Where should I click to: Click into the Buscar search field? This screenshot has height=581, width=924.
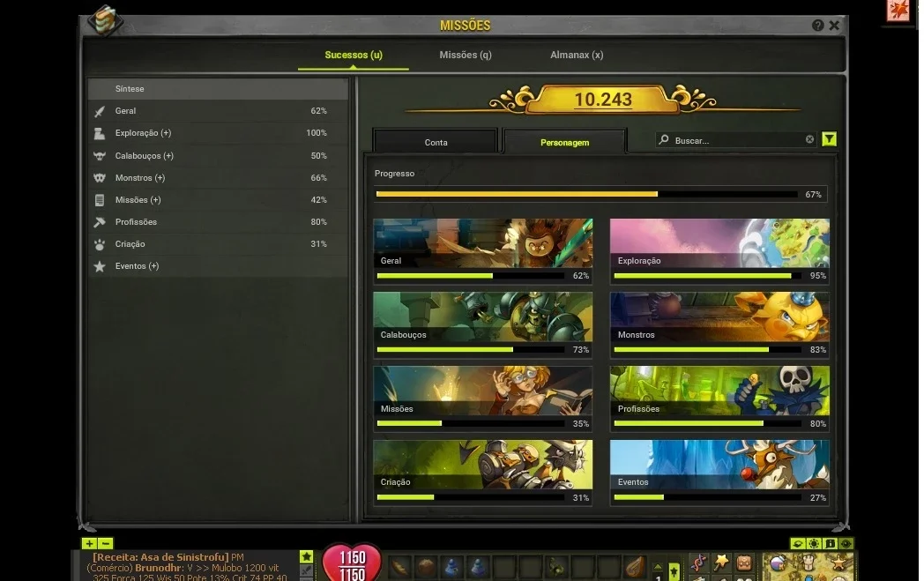click(x=736, y=140)
